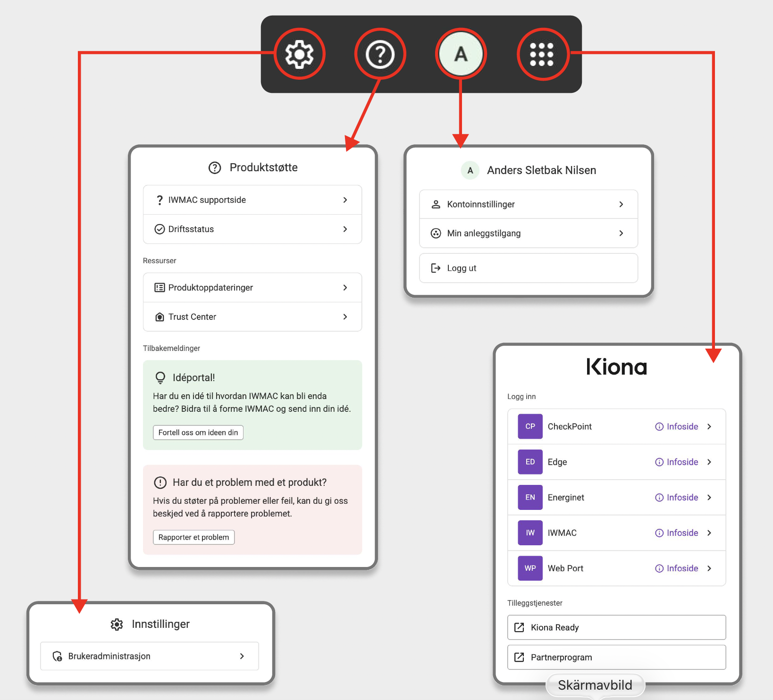Open settings gear in top dark toolbar

(x=299, y=54)
